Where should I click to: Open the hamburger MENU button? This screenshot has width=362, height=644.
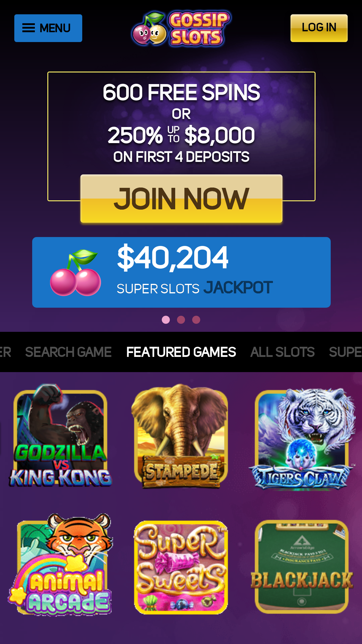[48, 28]
